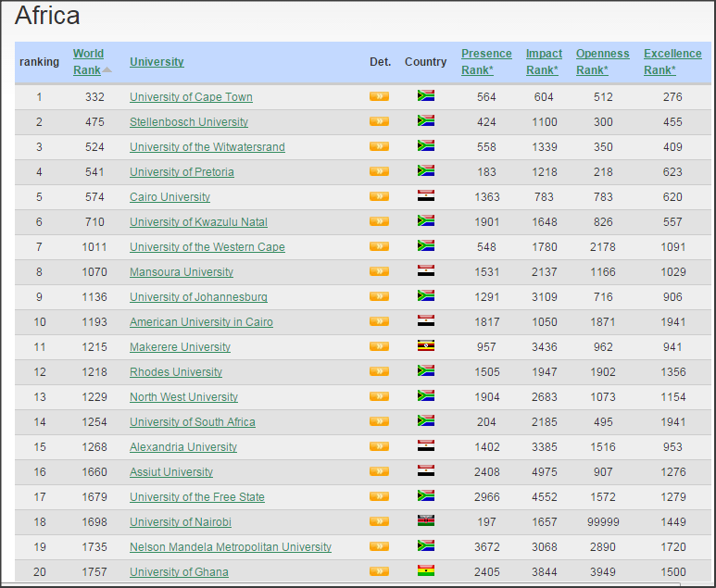Open details arrow for University of Pretoria
Viewport: 716px width, 588px height.
click(x=379, y=171)
